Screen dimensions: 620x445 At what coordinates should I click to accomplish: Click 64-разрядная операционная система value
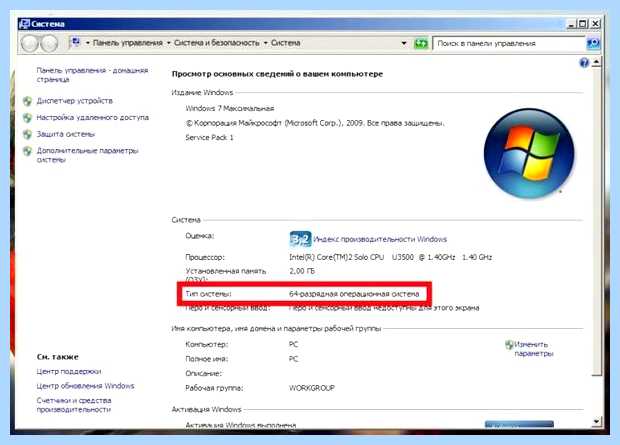coord(354,294)
